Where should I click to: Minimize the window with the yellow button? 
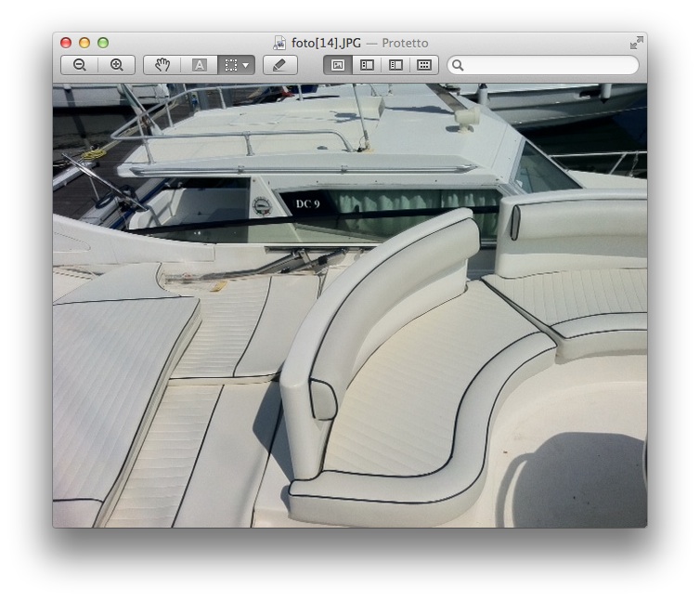pyautogui.click(x=84, y=43)
